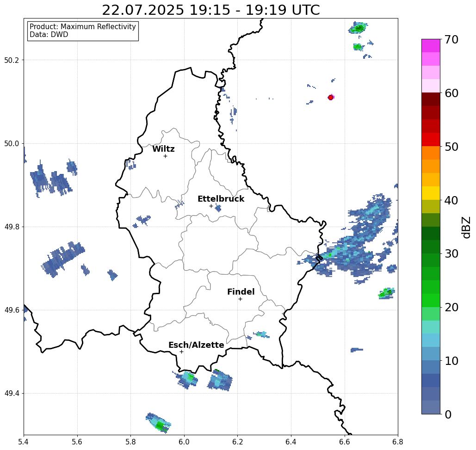Click the longitude 6.4 axis label
Screen dimensions: 476x450
(x=291, y=442)
